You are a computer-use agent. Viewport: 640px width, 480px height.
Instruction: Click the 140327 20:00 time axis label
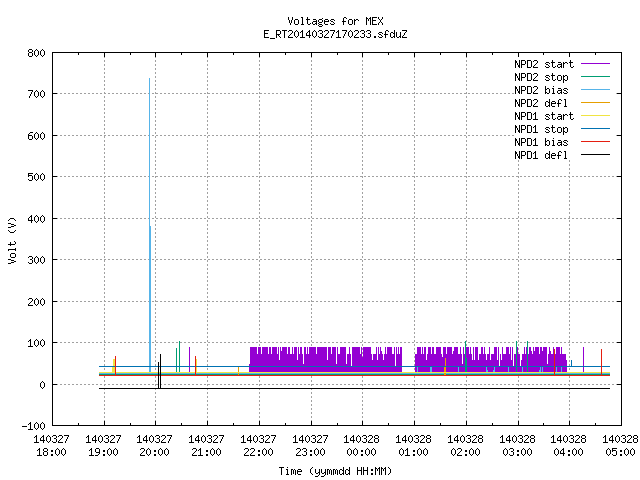coord(154,446)
